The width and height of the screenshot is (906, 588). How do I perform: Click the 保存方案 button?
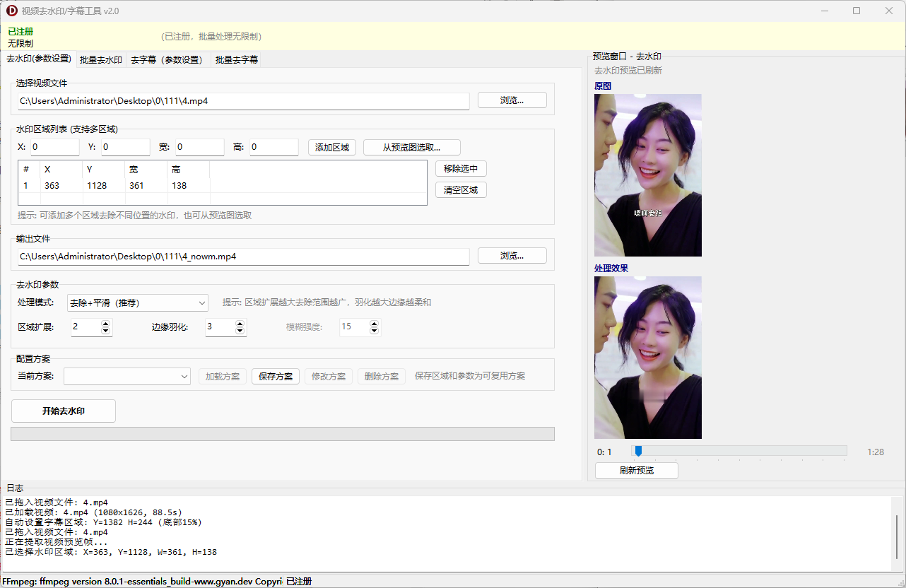pos(276,376)
